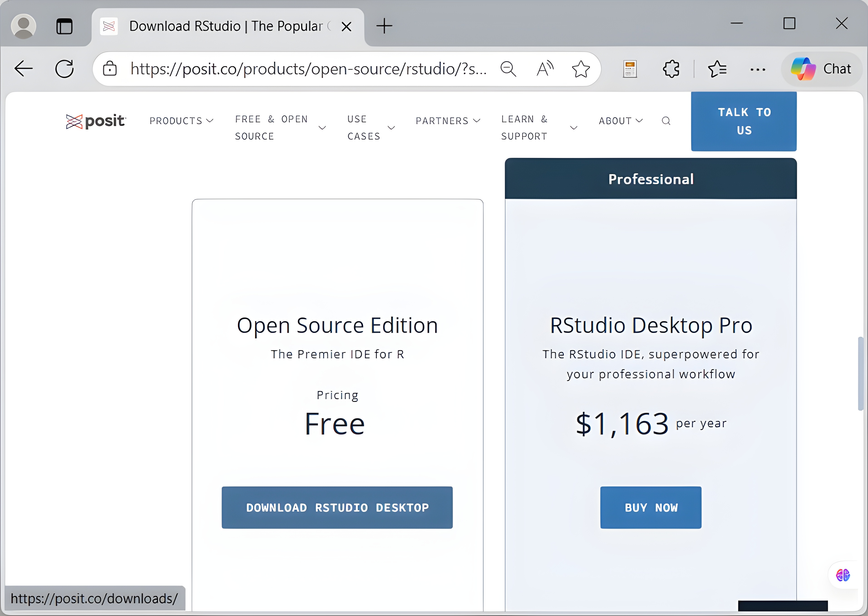
Task: Click the zoom out magnifier in address bar
Action: coord(508,69)
